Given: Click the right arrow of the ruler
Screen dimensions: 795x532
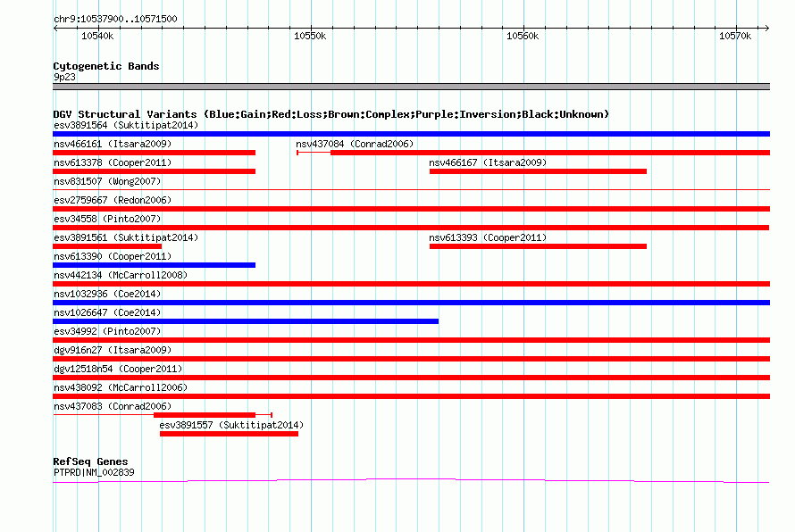Looking at the screenshot, I should 767,29.
